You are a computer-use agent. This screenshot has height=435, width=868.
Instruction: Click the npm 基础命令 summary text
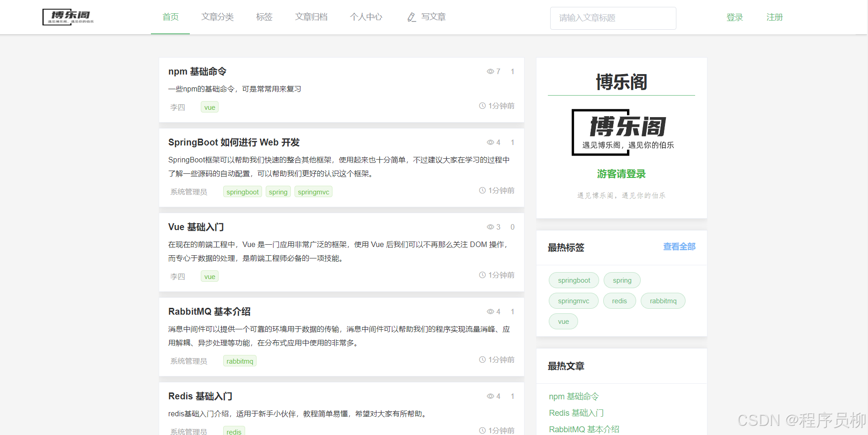point(235,89)
